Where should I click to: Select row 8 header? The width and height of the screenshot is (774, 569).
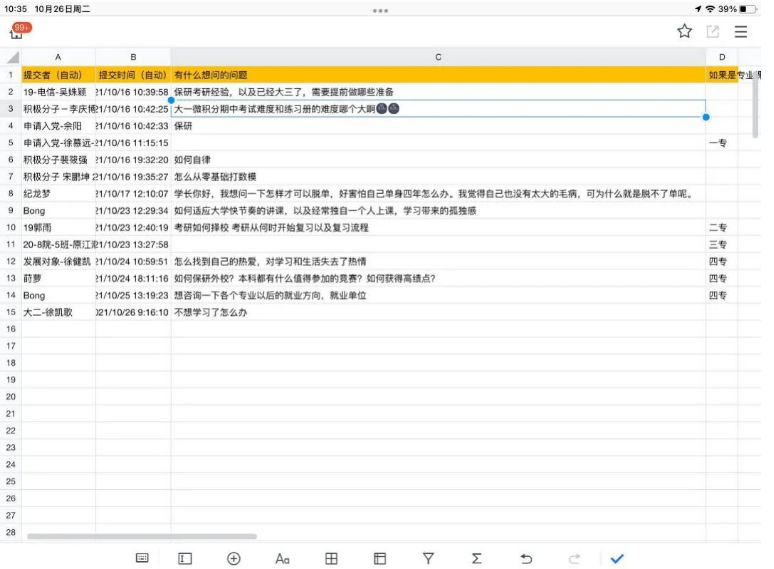pyautogui.click(x=10, y=193)
